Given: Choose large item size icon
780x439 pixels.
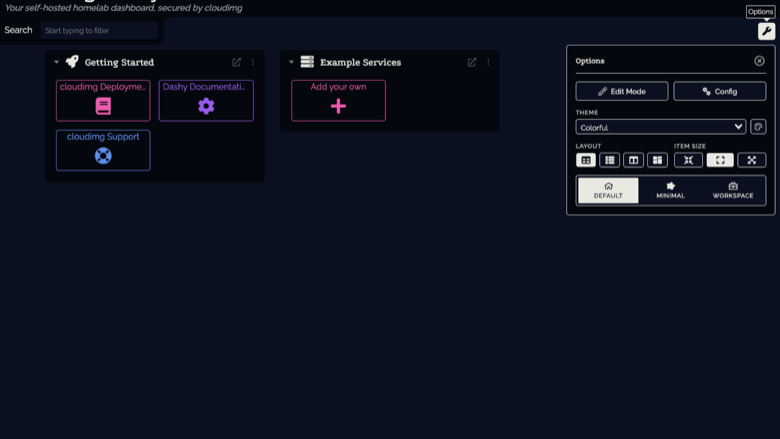Looking at the screenshot, I should point(752,160).
